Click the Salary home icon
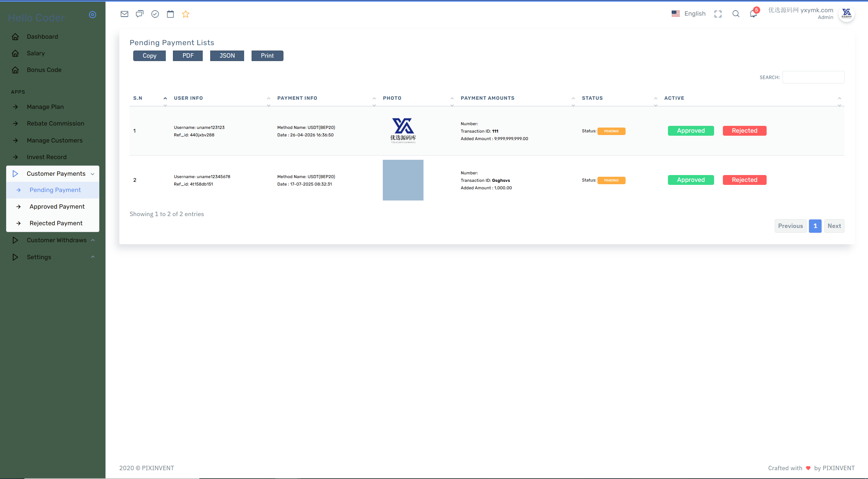 coord(15,53)
